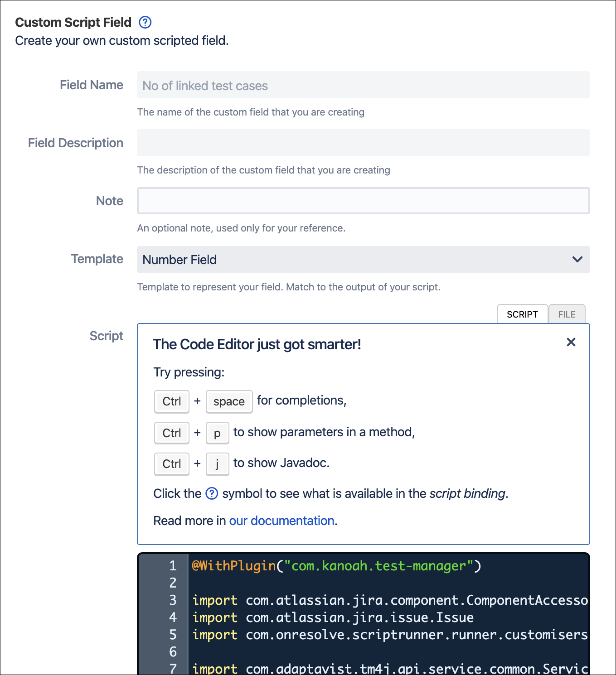
Task: Click the Ctrl key chip for completions
Action: 171,401
